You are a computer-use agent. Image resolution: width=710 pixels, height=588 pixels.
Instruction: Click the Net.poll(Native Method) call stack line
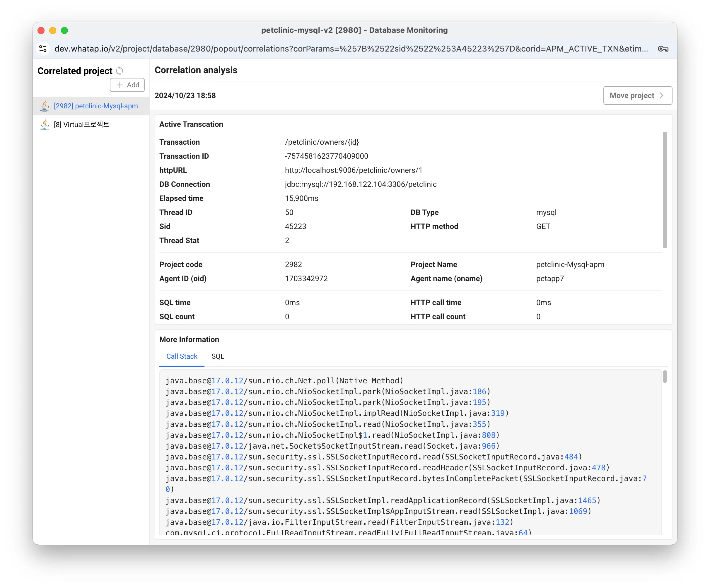coord(284,381)
